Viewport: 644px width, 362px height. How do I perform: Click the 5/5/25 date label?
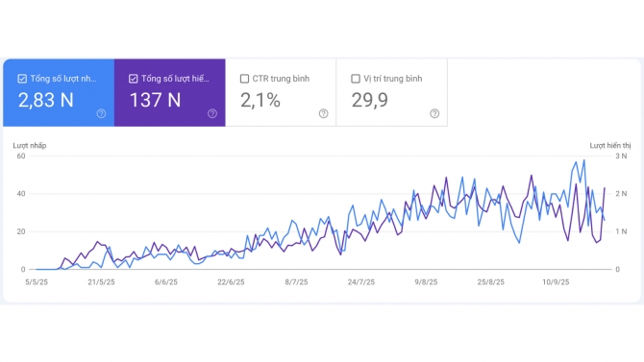[x=37, y=282]
